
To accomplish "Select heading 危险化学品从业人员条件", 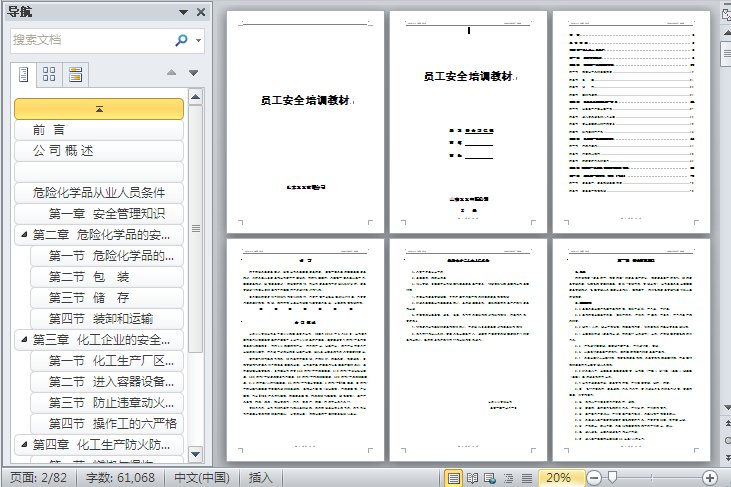I will (x=99, y=192).
